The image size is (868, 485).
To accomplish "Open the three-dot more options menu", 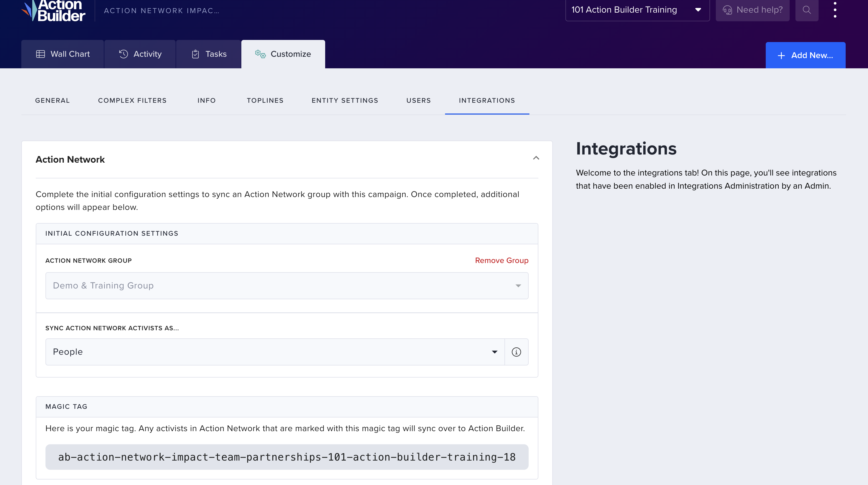I will pyautogui.click(x=835, y=10).
